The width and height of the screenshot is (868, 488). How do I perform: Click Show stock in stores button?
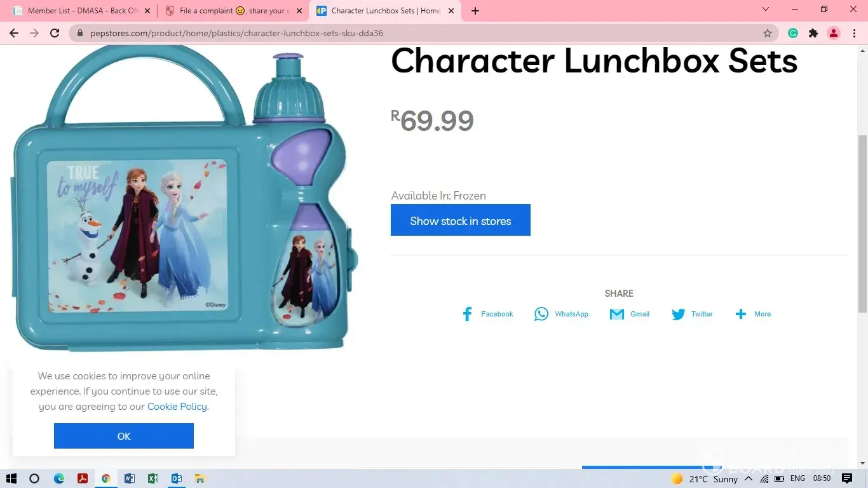pyautogui.click(x=461, y=220)
